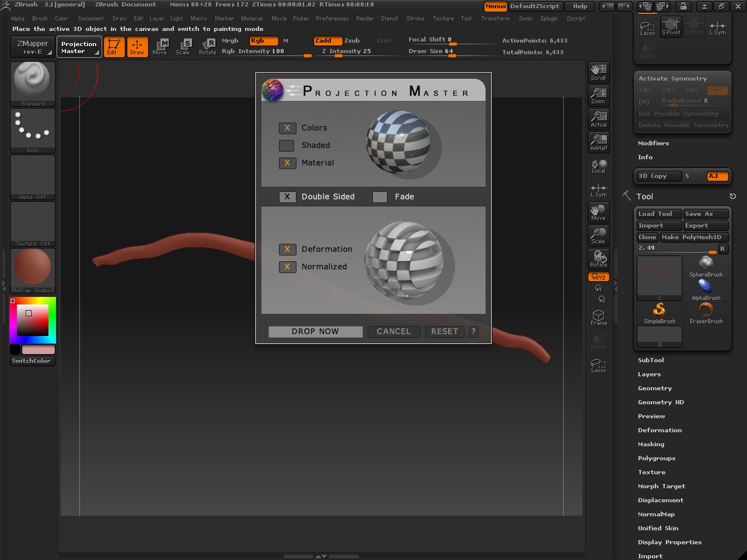Toggle the Local transformations icon
The height and width of the screenshot is (560, 747).
click(599, 166)
